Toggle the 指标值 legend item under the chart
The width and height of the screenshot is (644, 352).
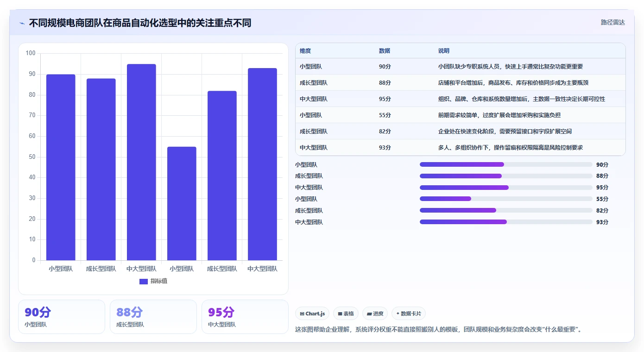pos(153,281)
